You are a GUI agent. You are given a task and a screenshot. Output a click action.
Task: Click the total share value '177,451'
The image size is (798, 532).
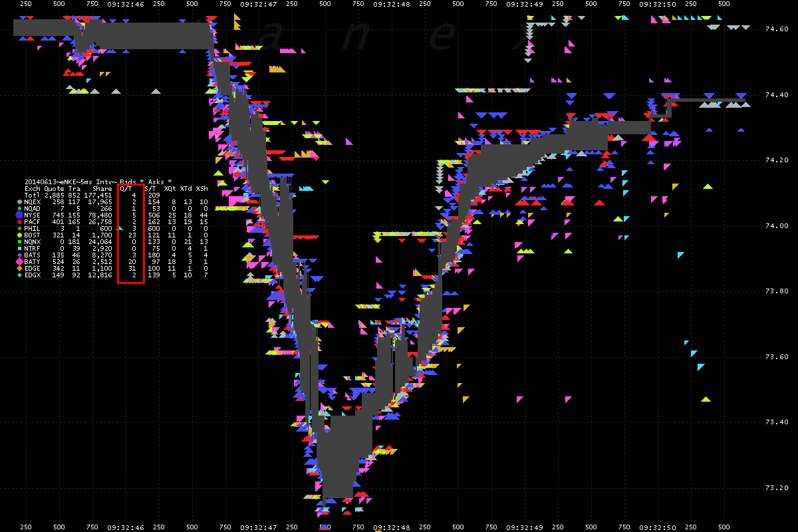point(98,195)
